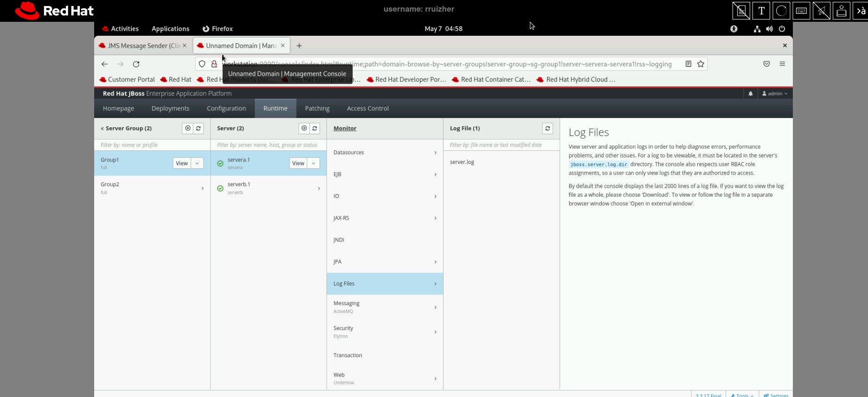This screenshot has width=868, height=397.
Task: Open the accessibility menu in top bar
Action: click(734, 29)
